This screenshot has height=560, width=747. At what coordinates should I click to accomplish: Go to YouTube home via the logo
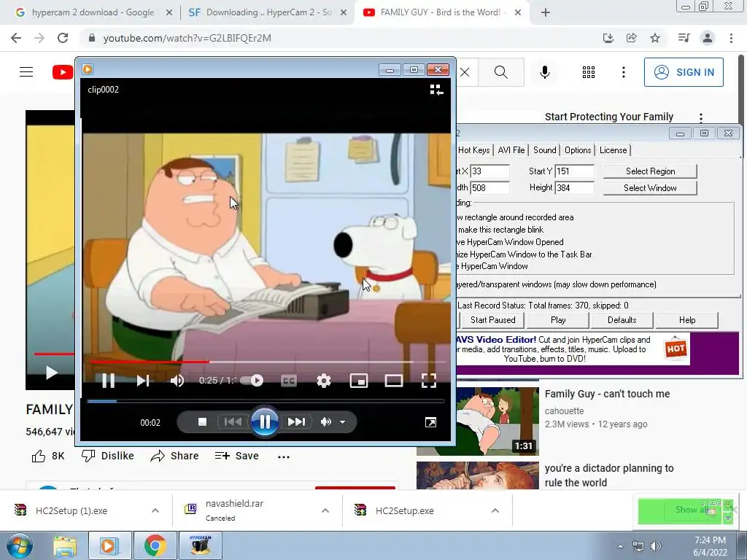[x=63, y=72]
